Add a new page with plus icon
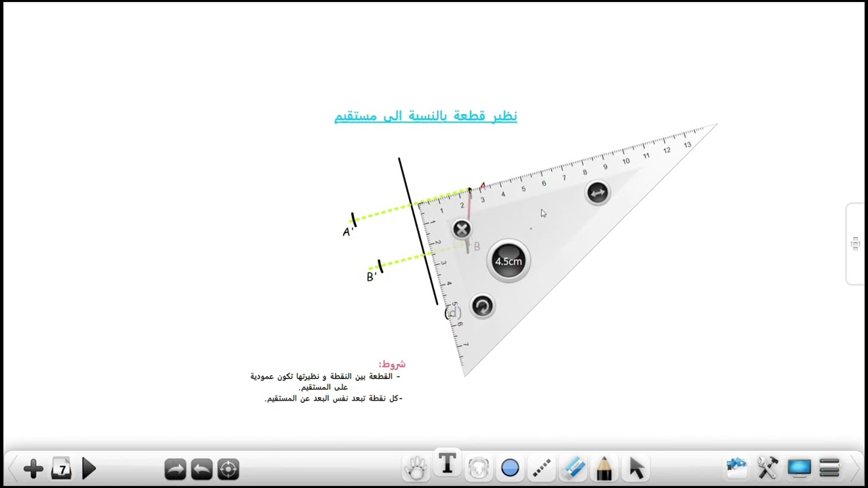 (x=33, y=468)
